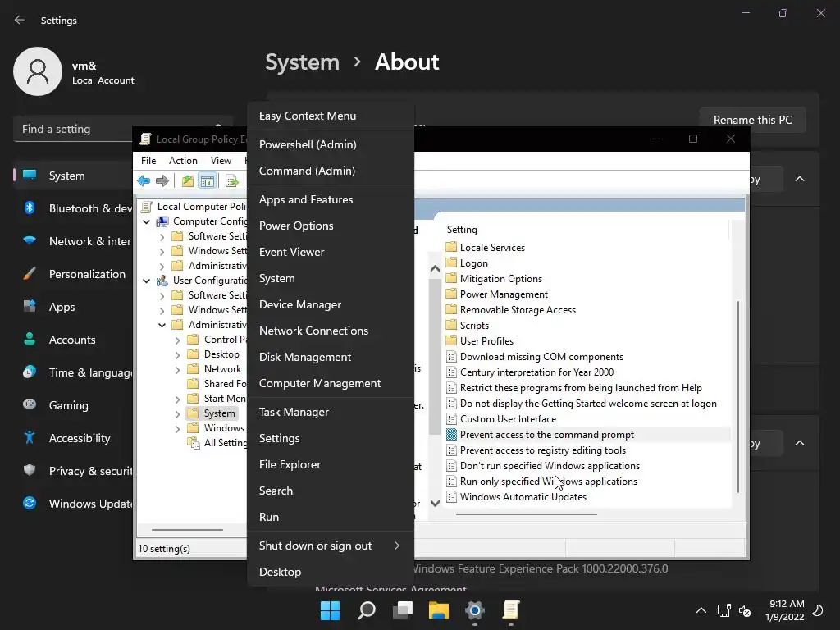Select Task Manager from the menu
The height and width of the screenshot is (630, 840).
330,412
